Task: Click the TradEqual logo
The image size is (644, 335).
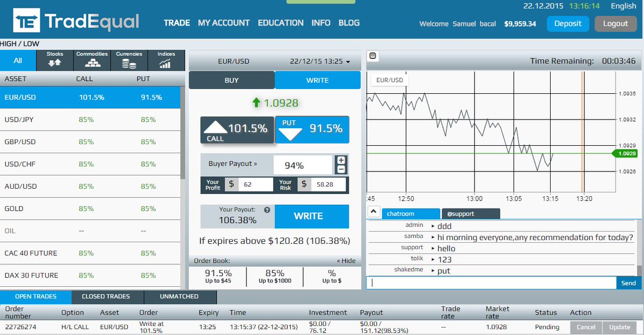Action: [x=77, y=22]
